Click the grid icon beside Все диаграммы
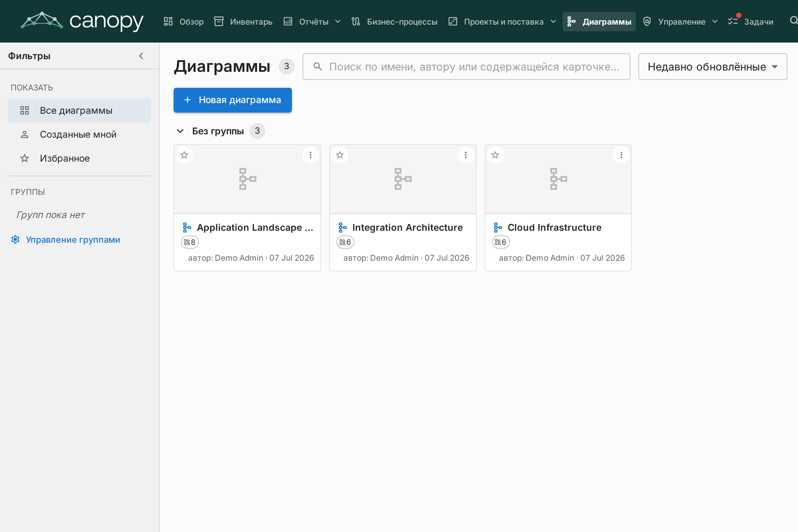Viewport: 798px width, 532px height. pyautogui.click(x=24, y=111)
